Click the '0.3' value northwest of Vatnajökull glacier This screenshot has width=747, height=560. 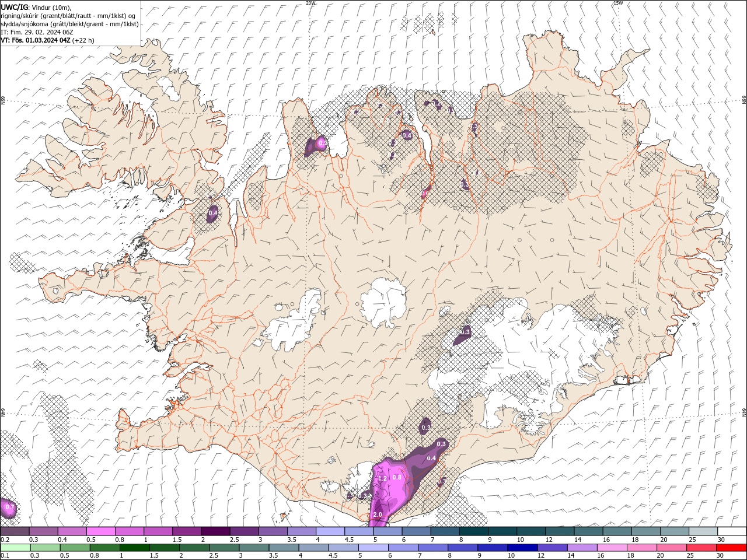465,332
